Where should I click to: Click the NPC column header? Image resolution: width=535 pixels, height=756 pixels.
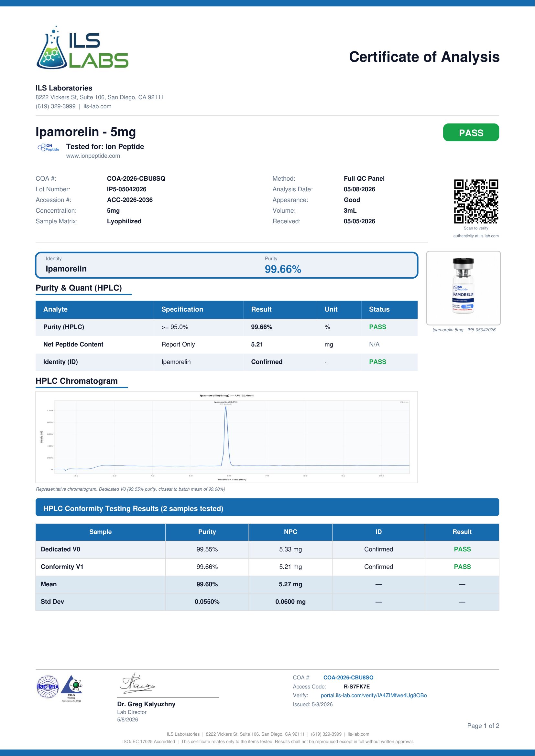(290, 532)
